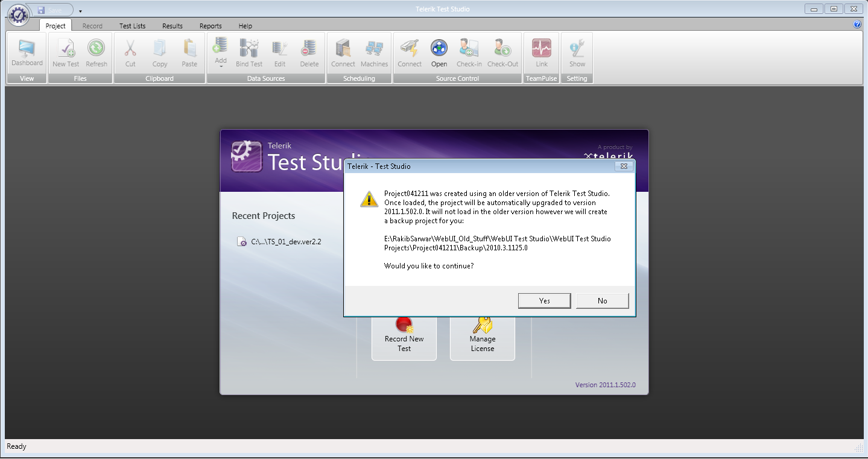Open the Record ribbon tab
Screen dimensions: 868x459
(92, 26)
